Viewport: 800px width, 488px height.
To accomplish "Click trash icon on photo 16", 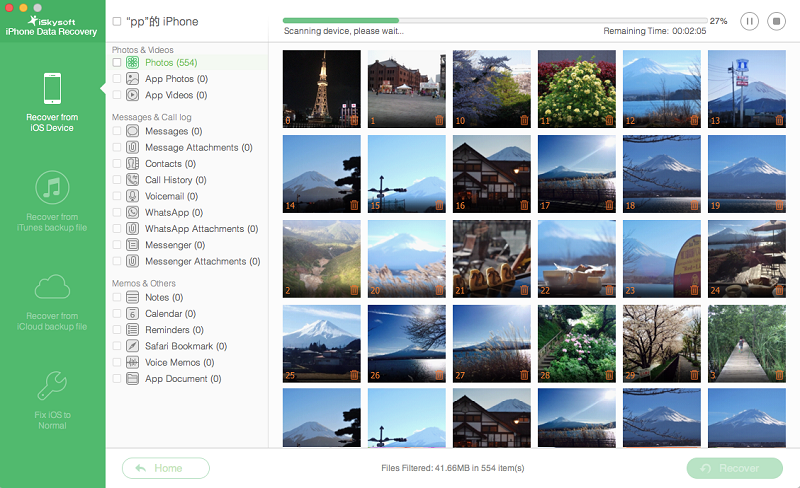I will (x=524, y=205).
